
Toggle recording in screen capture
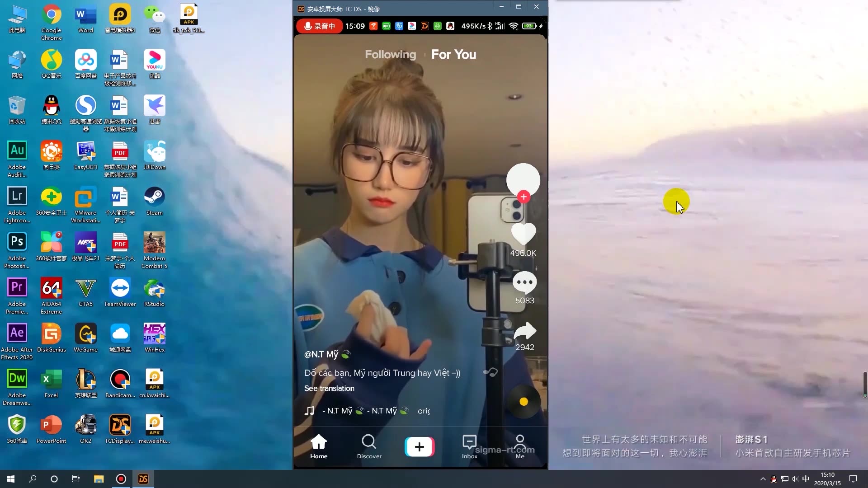click(x=319, y=26)
